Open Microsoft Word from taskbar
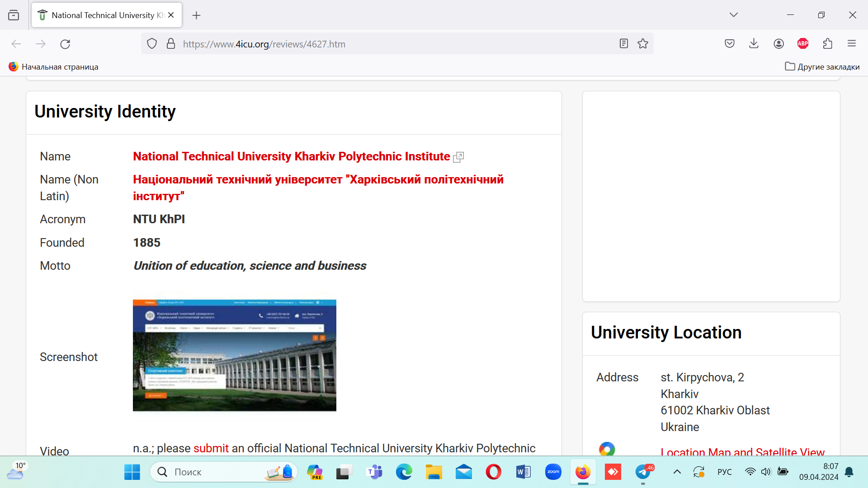The height and width of the screenshot is (488, 868). [523, 472]
